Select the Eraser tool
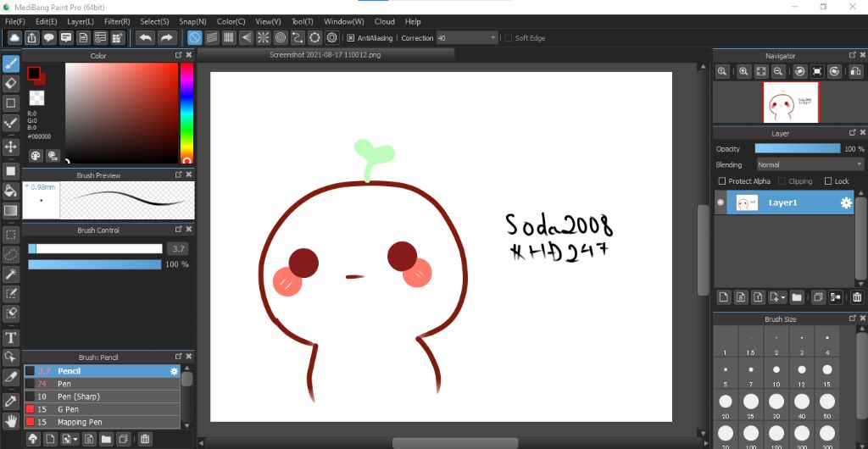 [x=10, y=84]
